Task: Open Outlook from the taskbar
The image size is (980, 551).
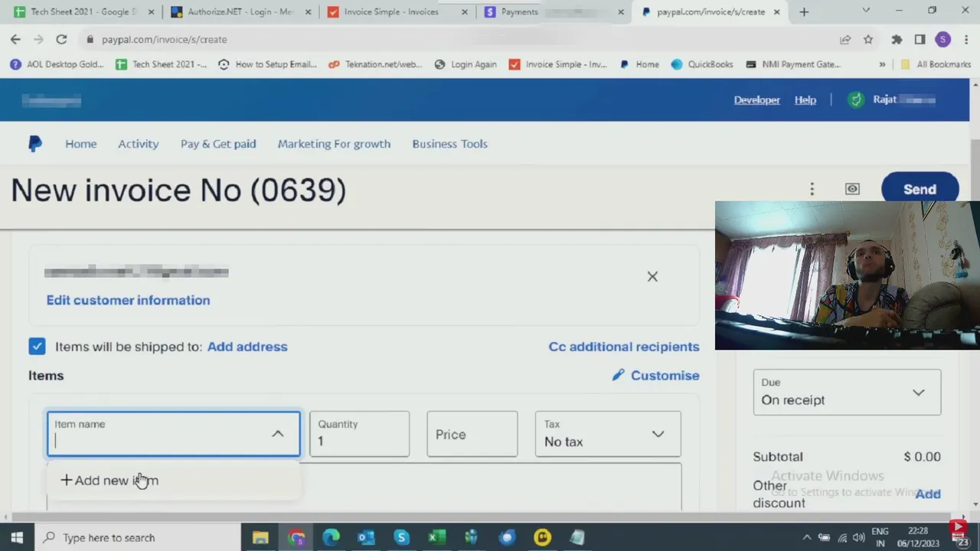Action: tap(366, 537)
